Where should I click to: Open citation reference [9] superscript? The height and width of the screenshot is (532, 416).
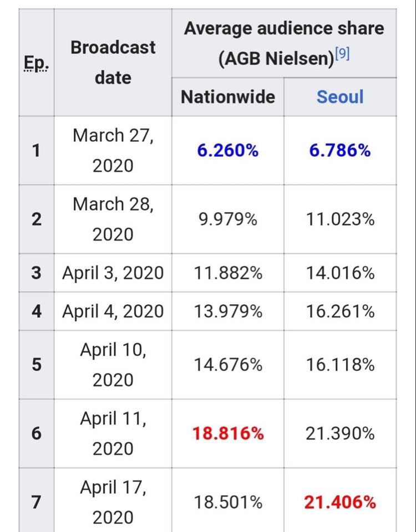(343, 54)
